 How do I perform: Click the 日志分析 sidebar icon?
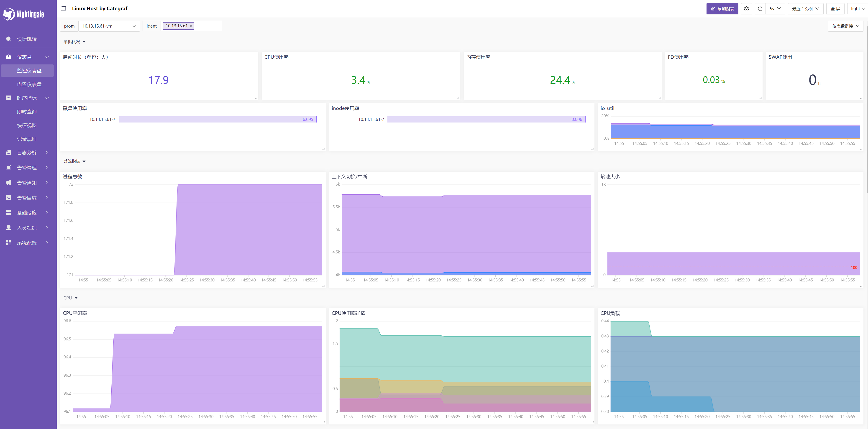9,153
